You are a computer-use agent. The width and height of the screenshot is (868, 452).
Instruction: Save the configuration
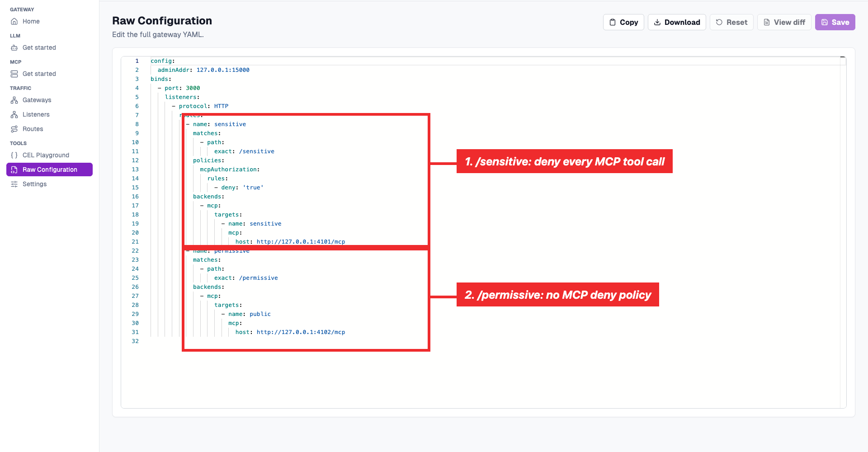[x=835, y=22]
